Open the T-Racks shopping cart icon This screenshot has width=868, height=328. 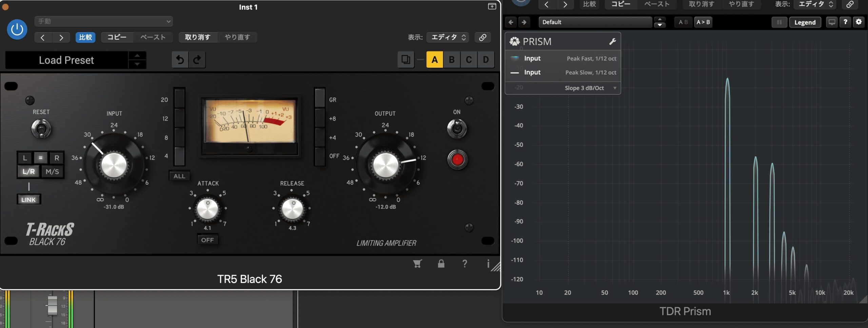417,264
